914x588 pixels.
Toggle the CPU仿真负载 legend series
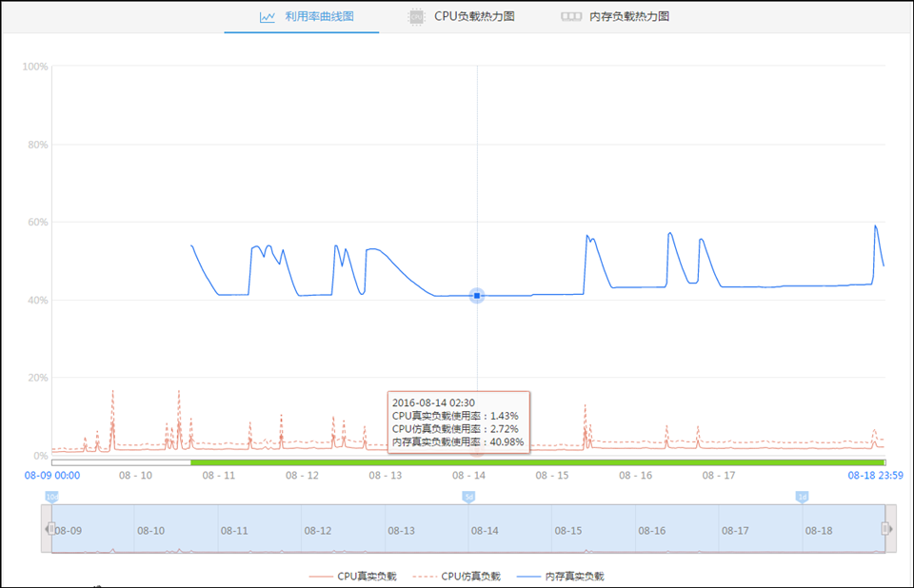click(x=456, y=577)
